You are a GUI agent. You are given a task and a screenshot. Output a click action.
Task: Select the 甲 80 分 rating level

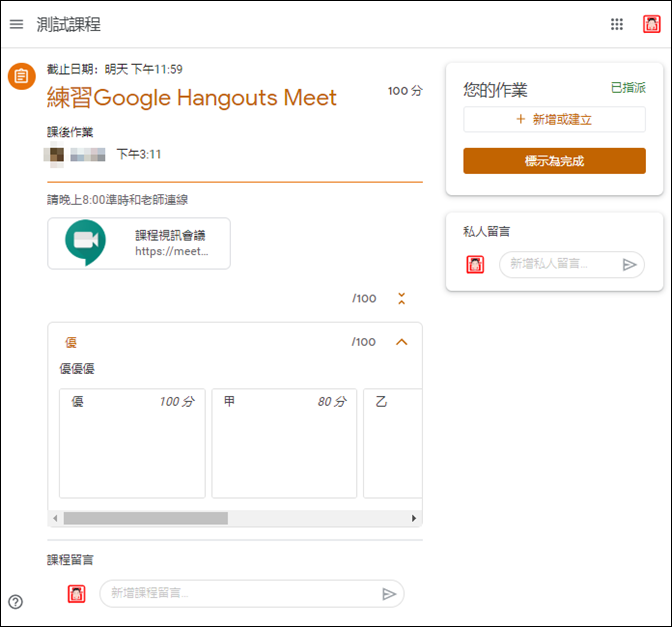click(x=284, y=443)
